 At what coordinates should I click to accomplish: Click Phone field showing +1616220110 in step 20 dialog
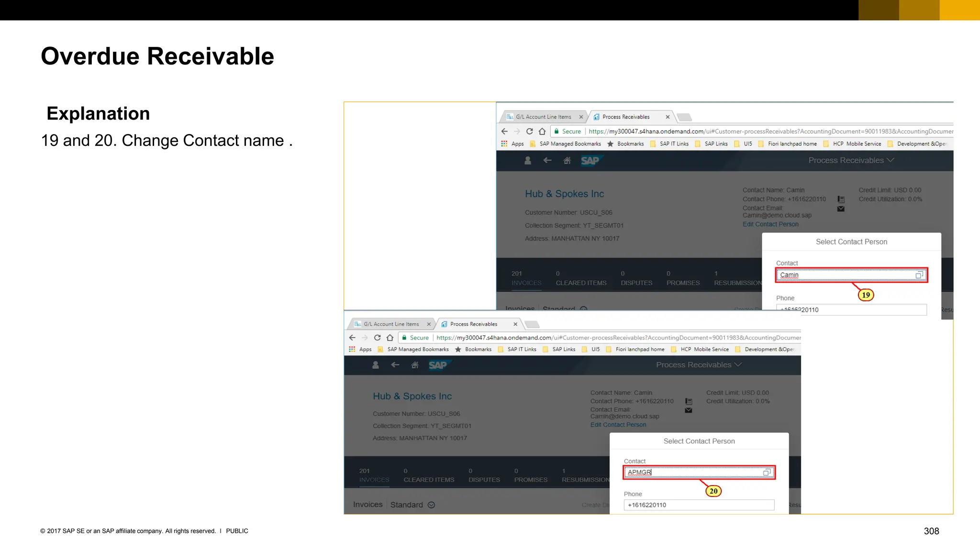699,505
